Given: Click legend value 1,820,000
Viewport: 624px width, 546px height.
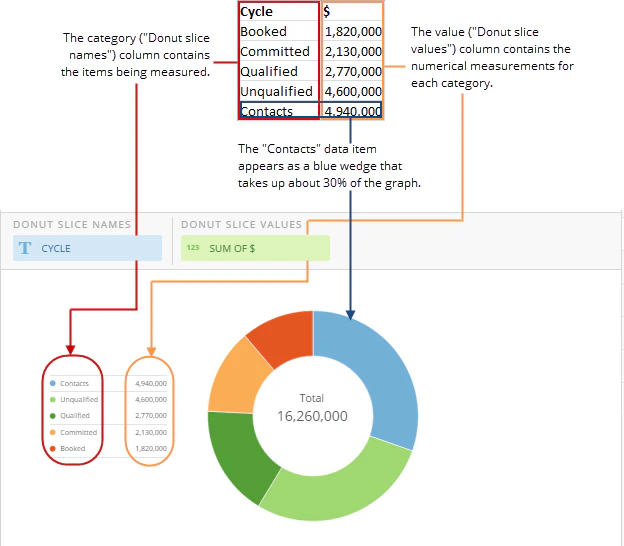Looking at the screenshot, I should tap(151, 448).
